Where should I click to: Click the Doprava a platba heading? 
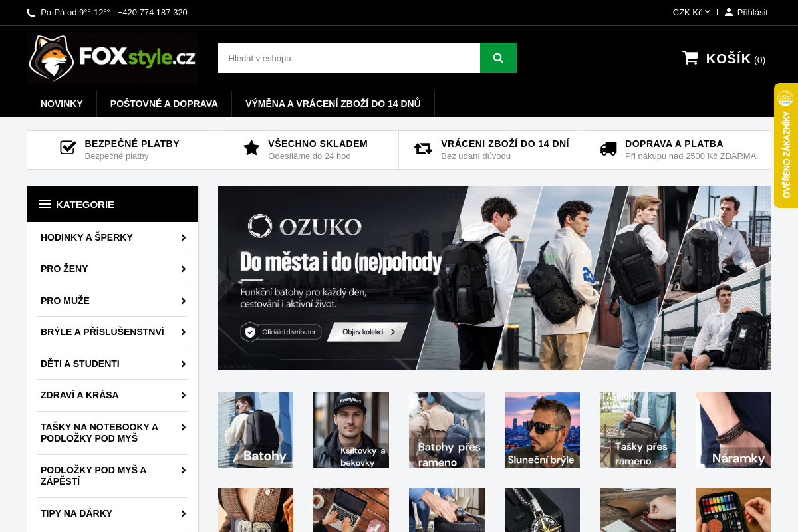674,144
